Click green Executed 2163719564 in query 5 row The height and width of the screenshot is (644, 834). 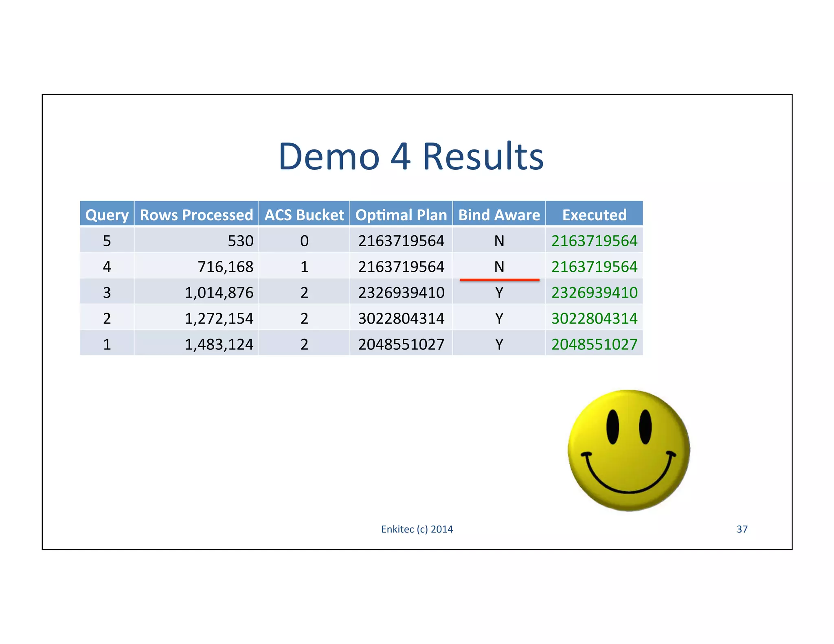(x=595, y=241)
